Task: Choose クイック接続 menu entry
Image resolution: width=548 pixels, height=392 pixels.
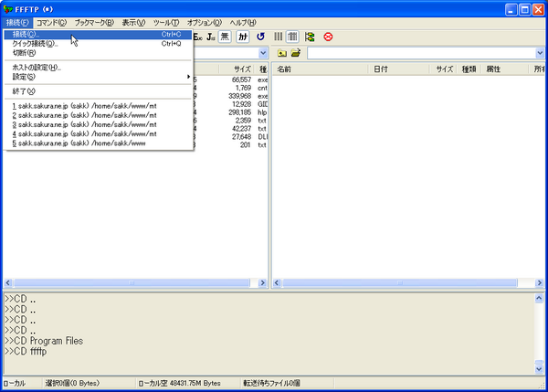Action: pyautogui.click(x=98, y=44)
